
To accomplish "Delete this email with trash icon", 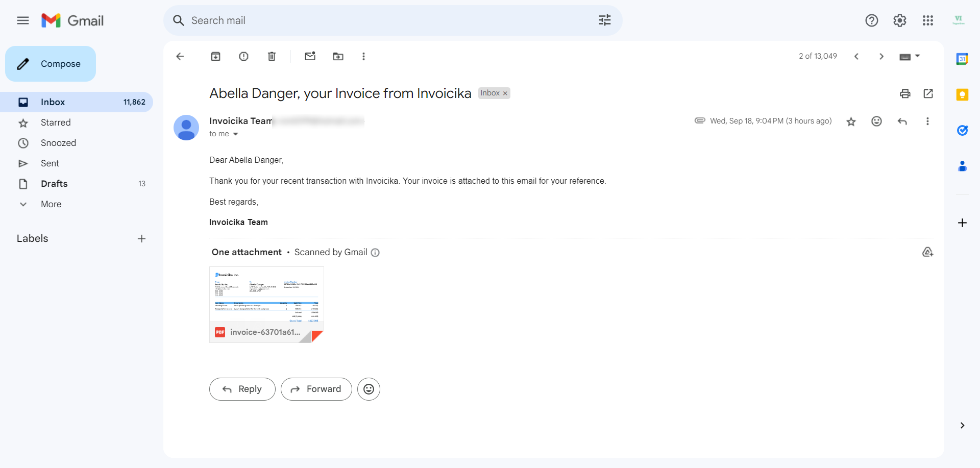I will tap(272, 56).
